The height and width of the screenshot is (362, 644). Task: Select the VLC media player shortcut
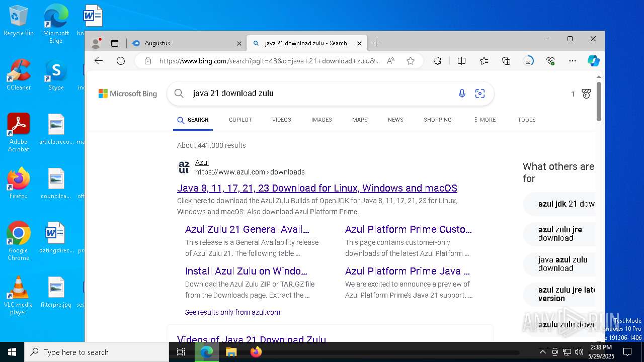[18, 296]
